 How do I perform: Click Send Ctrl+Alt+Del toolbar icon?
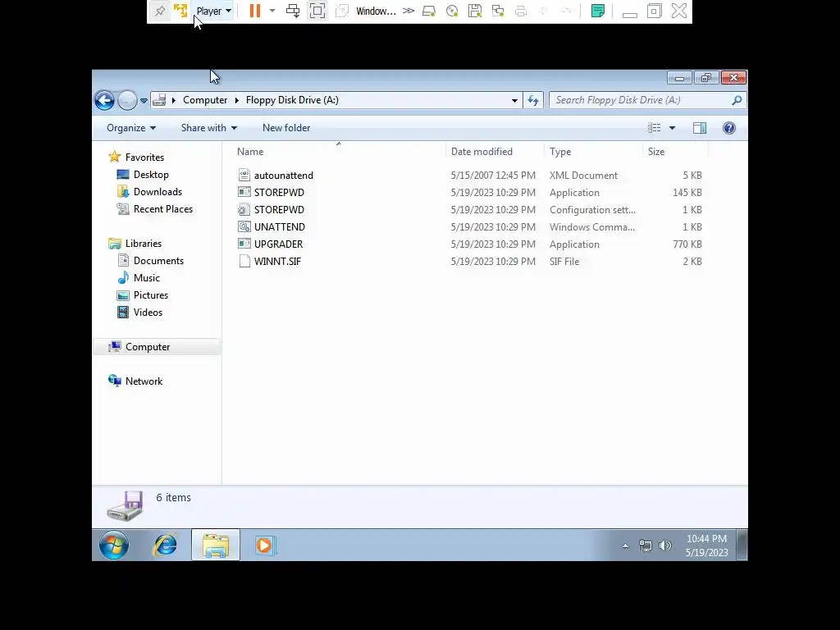click(293, 11)
